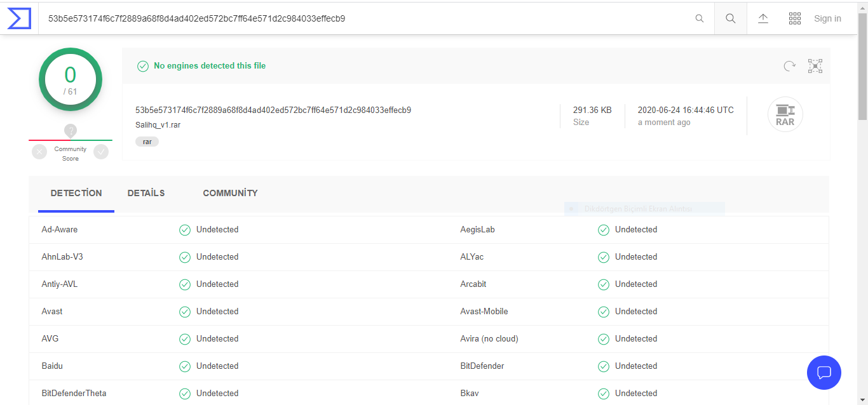Open the similarity graph icon
Image resolution: width=868 pixels, height=405 pixels.
(x=815, y=66)
